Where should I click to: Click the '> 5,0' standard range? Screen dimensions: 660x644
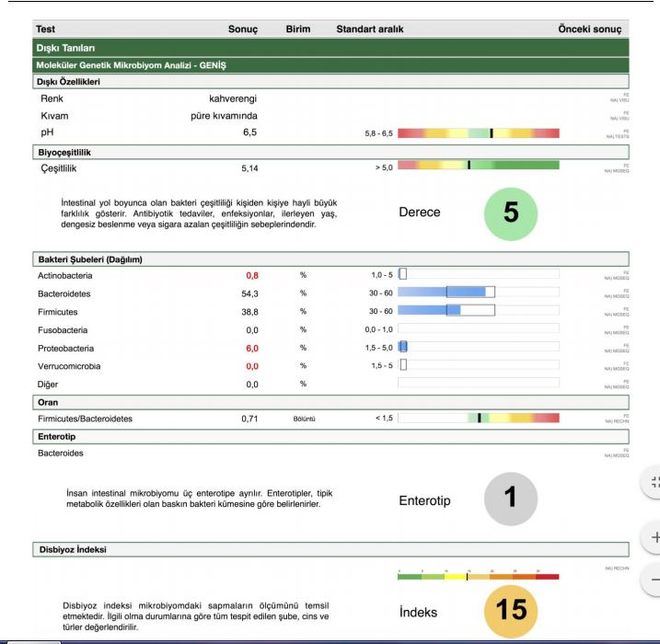click(384, 167)
